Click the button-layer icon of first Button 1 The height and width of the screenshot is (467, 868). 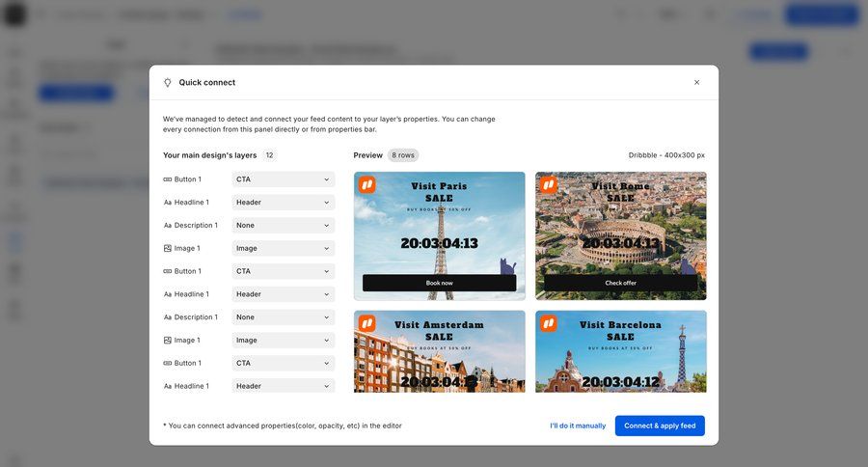click(x=167, y=179)
